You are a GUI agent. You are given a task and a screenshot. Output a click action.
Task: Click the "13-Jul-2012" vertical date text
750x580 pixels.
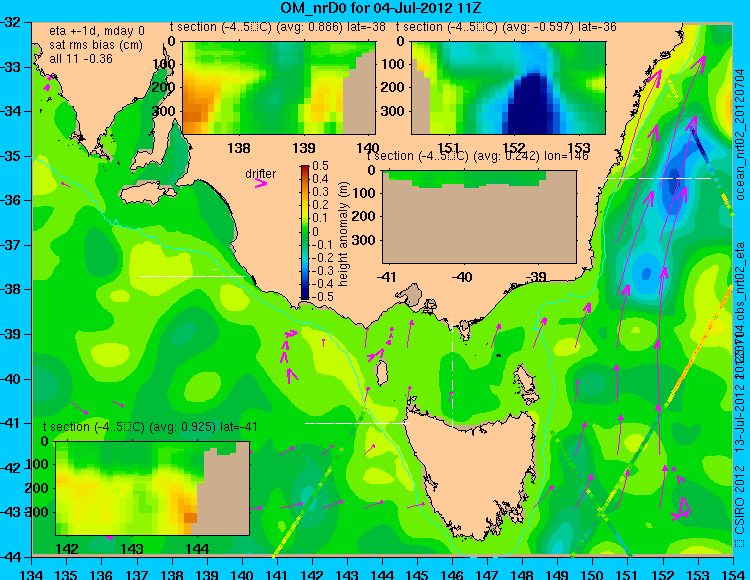(x=739, y=416)
